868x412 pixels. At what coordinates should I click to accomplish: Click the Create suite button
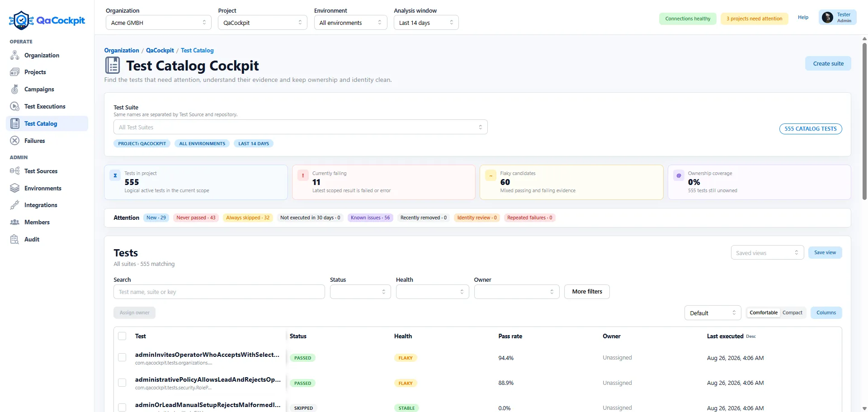click(828, 63)
